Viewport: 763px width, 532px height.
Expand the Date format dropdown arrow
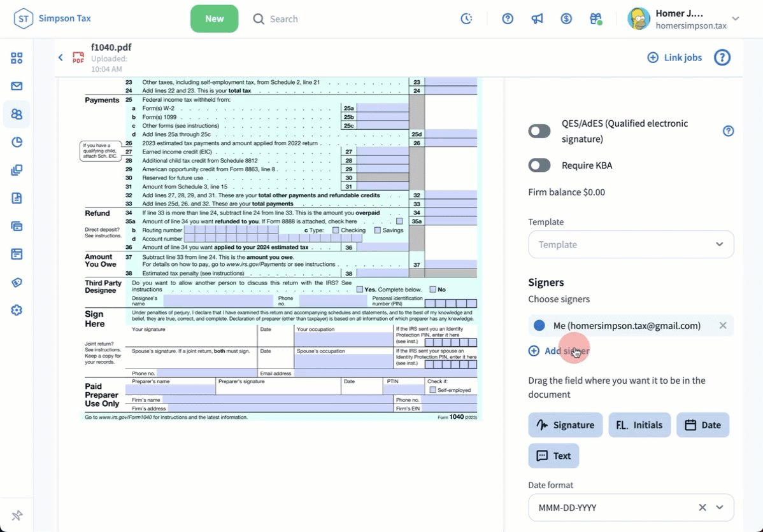[x=720, y=508]
